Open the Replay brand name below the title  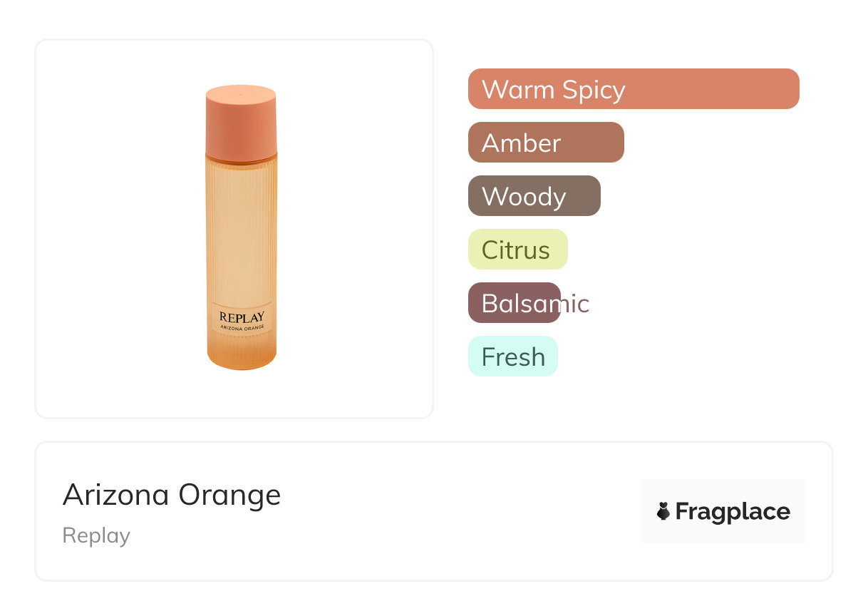coord(96,535)
